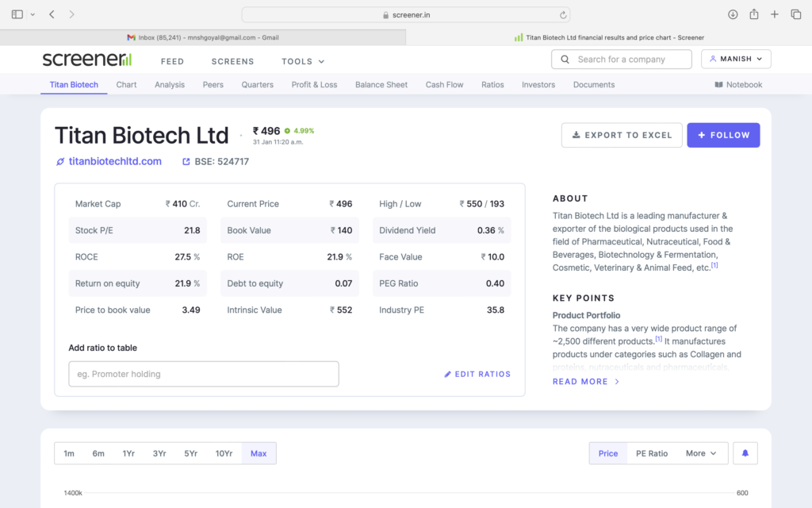Click the Intrinsic Value figure 552
Viewport: 812px width, 508px height.
click(x=341, y=310)
